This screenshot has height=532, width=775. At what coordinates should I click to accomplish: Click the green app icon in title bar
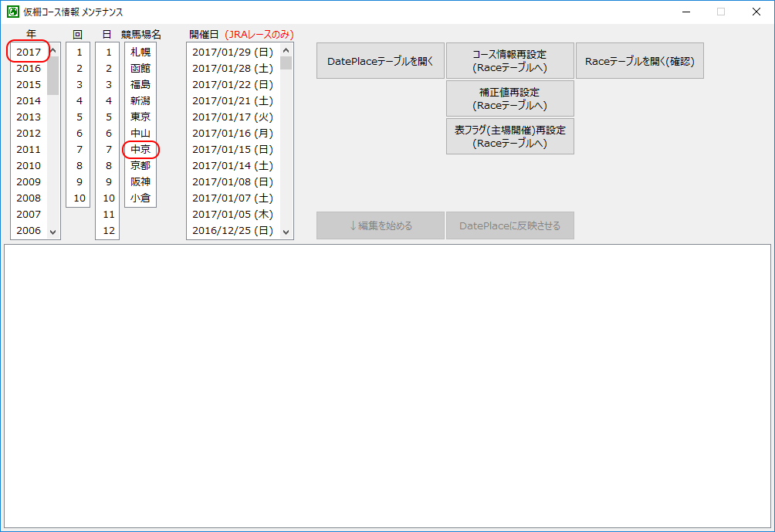pyautogui.click(x=13, y=12)
